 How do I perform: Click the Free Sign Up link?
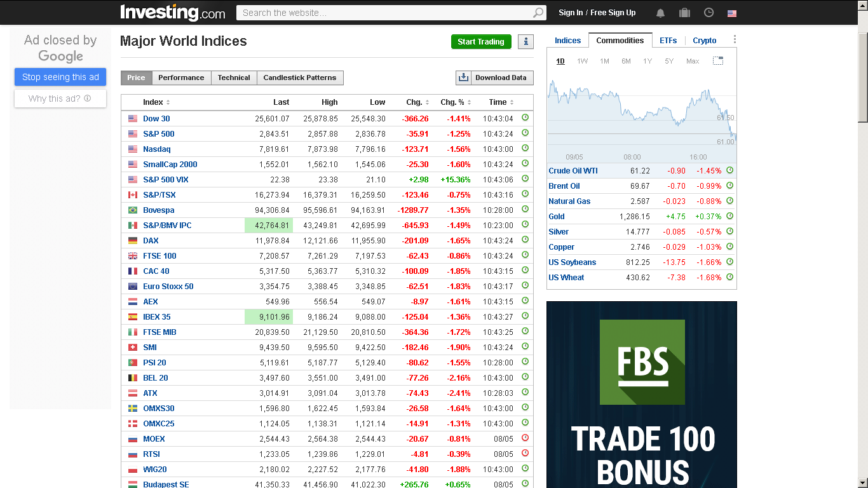613,13
